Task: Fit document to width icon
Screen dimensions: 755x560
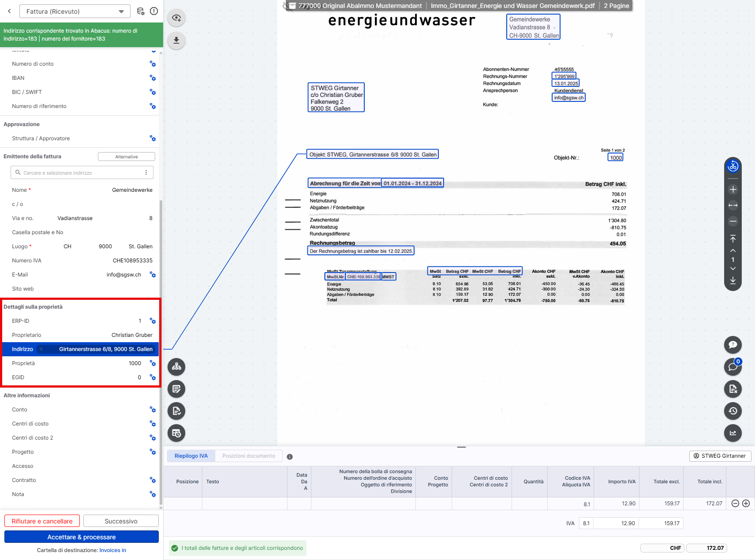Action: (733, 205)
